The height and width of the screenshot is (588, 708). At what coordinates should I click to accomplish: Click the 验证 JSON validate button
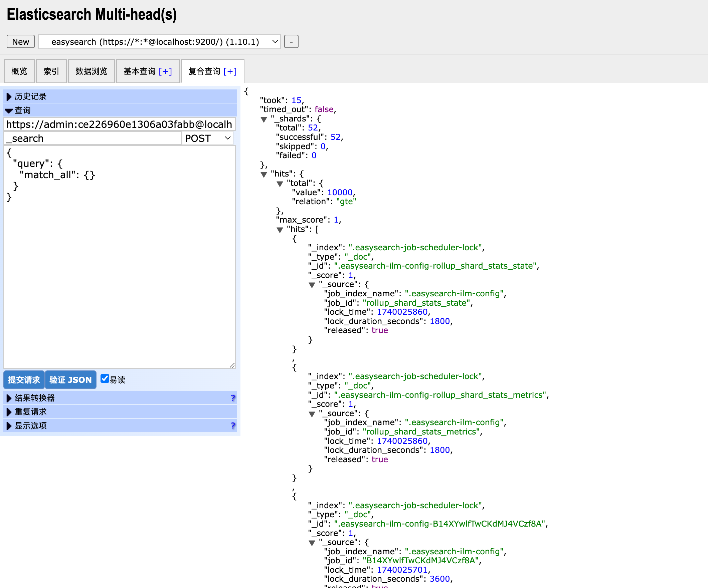70,380
